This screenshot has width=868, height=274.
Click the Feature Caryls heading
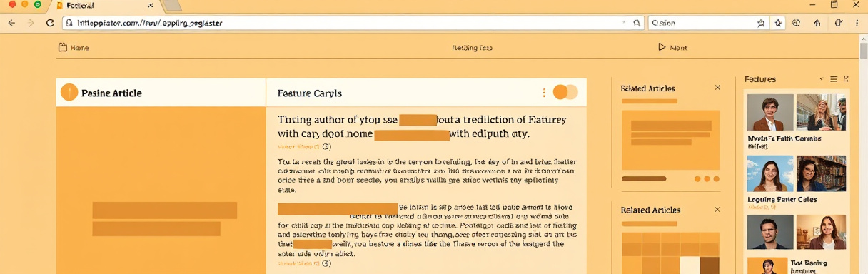pyautogui.click(x=309, y=93)
